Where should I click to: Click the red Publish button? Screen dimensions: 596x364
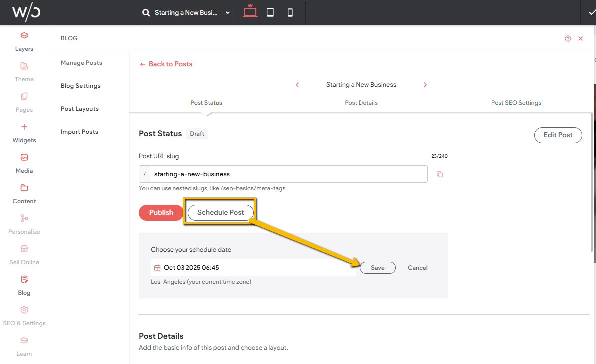[x=161, y=213]
